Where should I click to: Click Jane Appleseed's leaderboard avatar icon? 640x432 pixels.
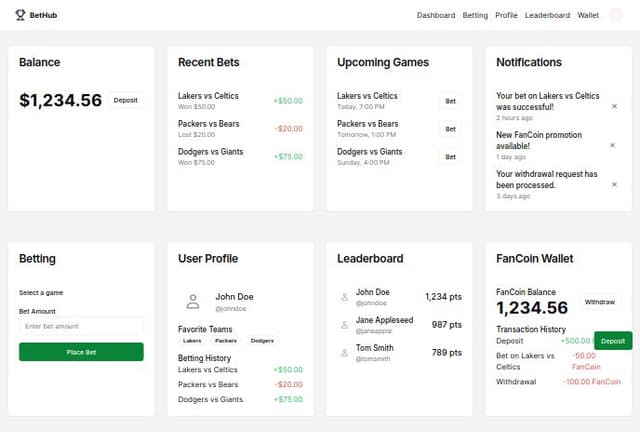click(x=344, y=325)
